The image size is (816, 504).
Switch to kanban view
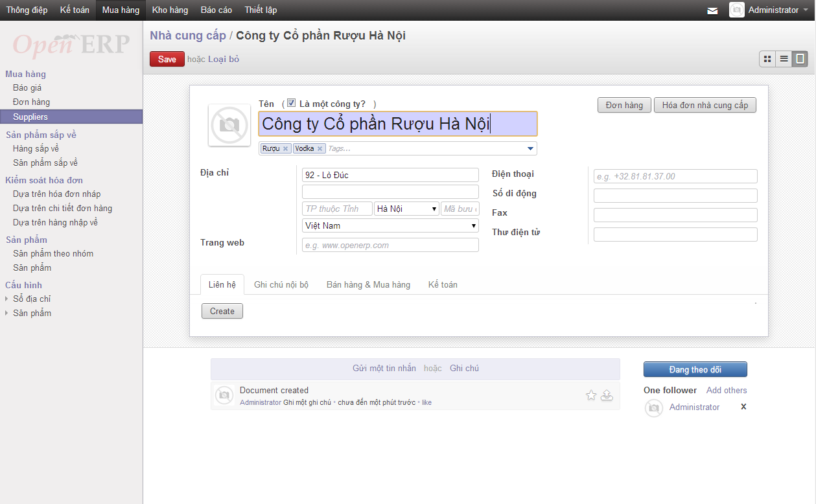tap(767, 59)
